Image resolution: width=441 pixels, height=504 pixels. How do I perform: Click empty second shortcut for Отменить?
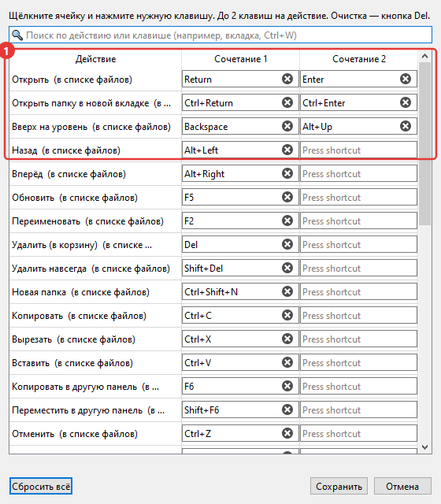(359, 434)
